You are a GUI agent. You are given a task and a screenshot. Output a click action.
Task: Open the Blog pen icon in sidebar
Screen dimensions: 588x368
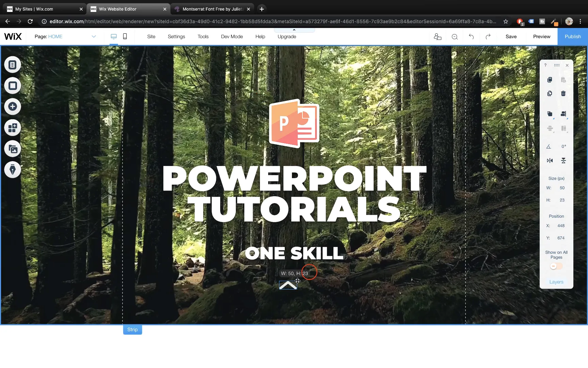pyautogui.click(x=13, y=170)
